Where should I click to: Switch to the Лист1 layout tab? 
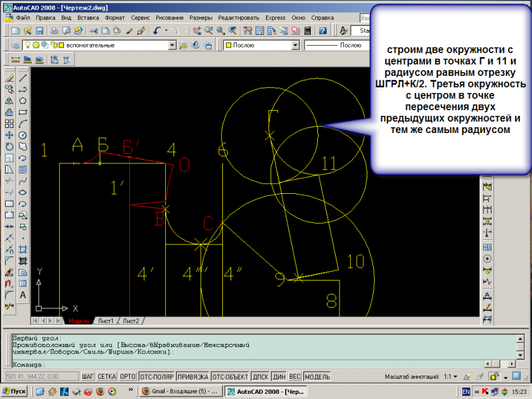pyautogui.click(x=105, y=321)
